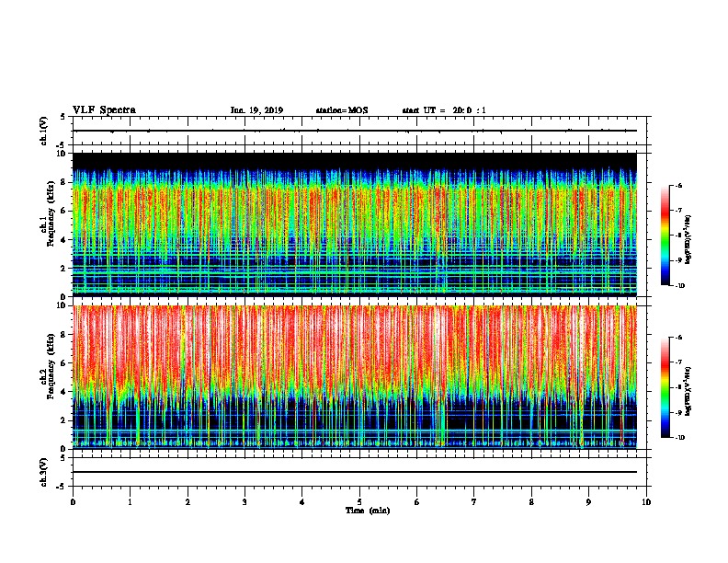Click time axis tick label "4"
The width and height of the screenshot is (728, 563).
coord(302,502)
